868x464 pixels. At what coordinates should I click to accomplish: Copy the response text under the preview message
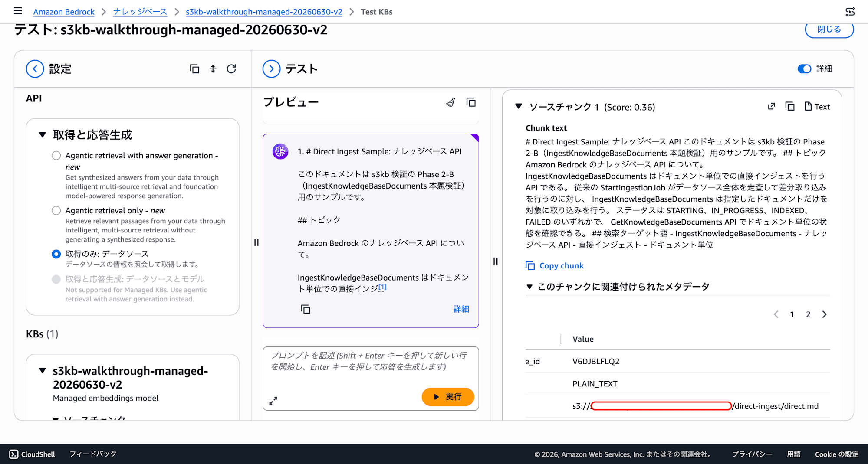tap(306, 309)
